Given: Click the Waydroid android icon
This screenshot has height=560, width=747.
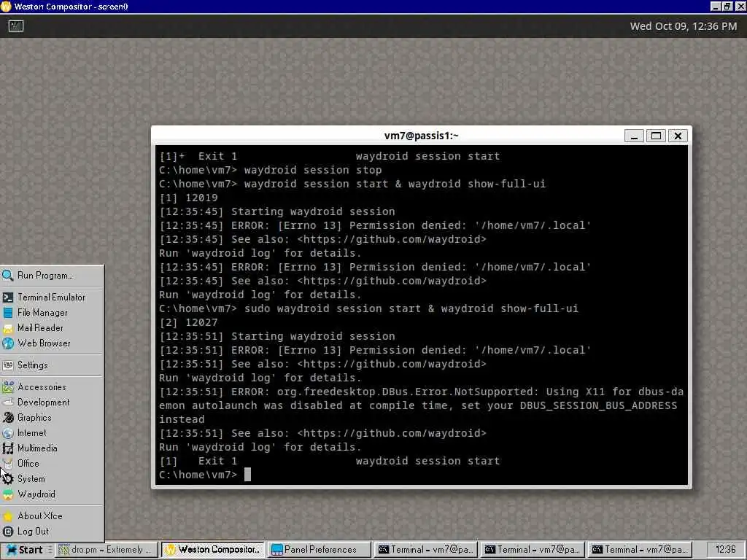Looking at the screenshot, I should 7,494.
